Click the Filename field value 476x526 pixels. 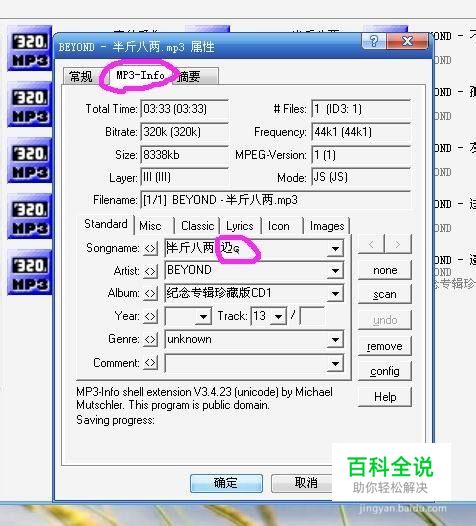276,200
